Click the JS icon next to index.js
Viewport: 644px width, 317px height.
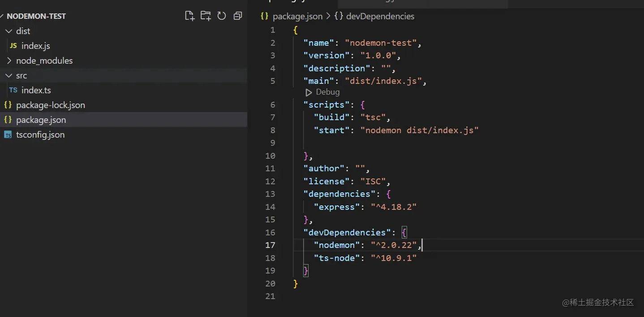(13, 46)
